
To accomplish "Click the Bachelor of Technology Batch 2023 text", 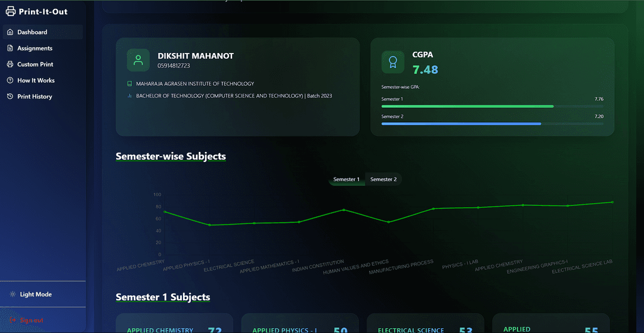I will click(234, 96).
